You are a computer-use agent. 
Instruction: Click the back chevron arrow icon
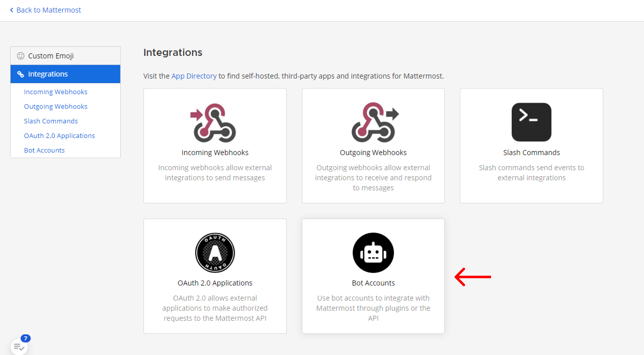coord(12,10)
